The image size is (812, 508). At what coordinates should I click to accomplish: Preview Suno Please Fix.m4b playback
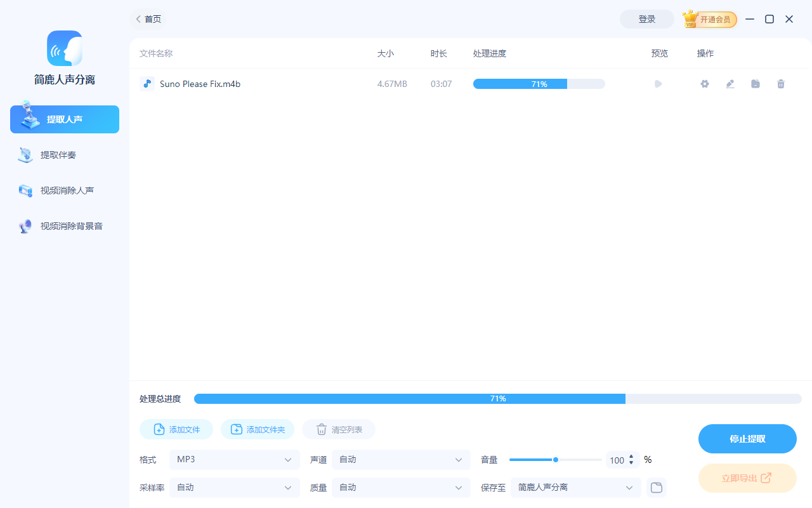point(658,83)
